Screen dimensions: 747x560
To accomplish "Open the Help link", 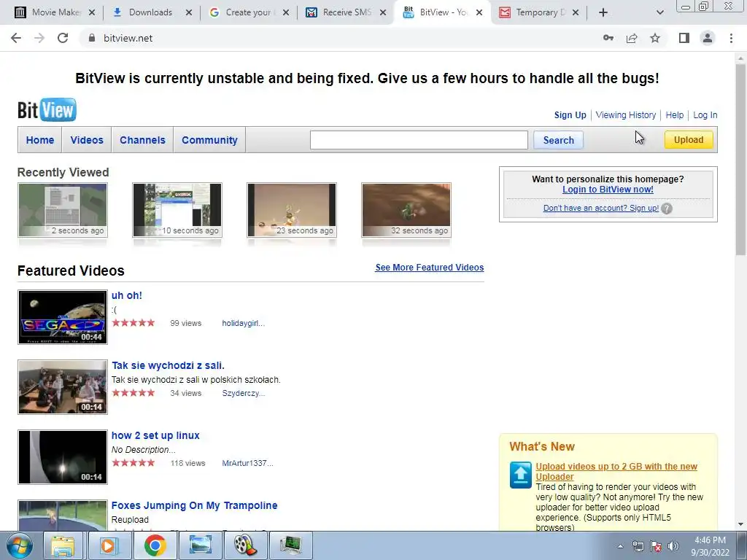I will (x=674, y=114).
